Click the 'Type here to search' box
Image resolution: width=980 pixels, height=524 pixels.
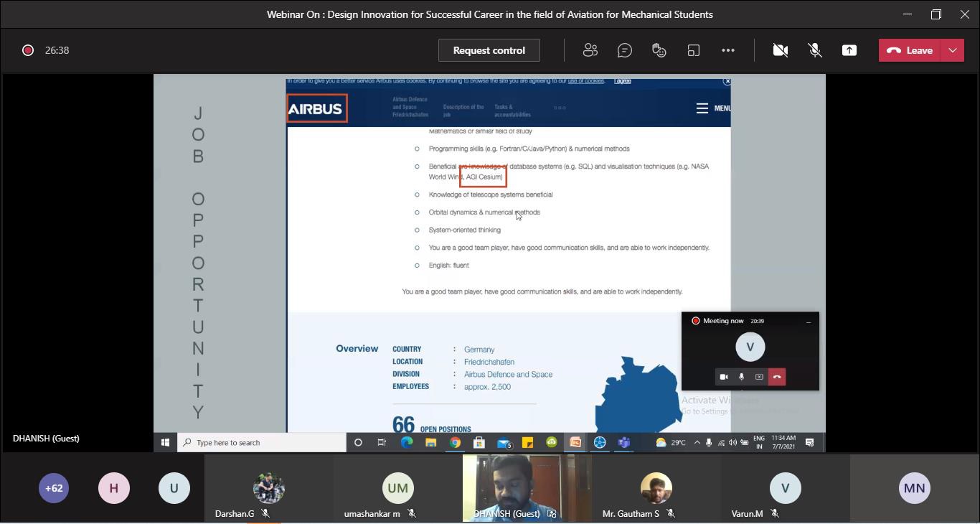coord(262,442)
